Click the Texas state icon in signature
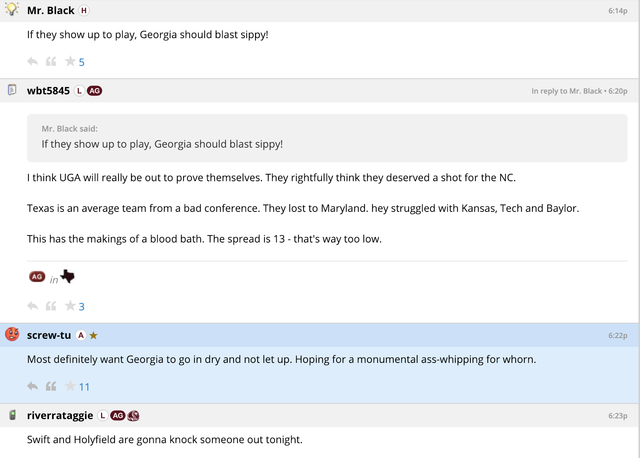Viewport: 640px width, 458px height. (67, 277)
